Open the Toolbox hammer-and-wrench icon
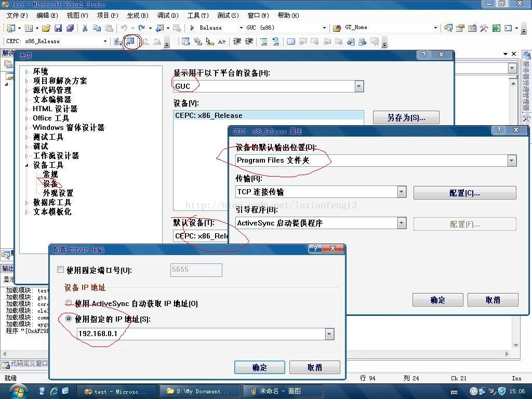The width and height of the screenshot is (532, 399). pyautogui.click(x=484, y=28)
